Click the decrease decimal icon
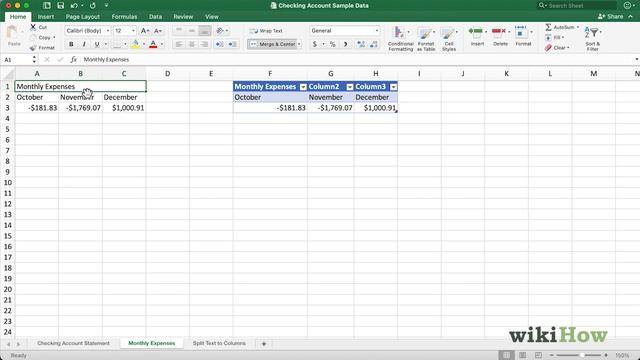The image size is (640, 360). pyautogui.click(x=374, y=44)
